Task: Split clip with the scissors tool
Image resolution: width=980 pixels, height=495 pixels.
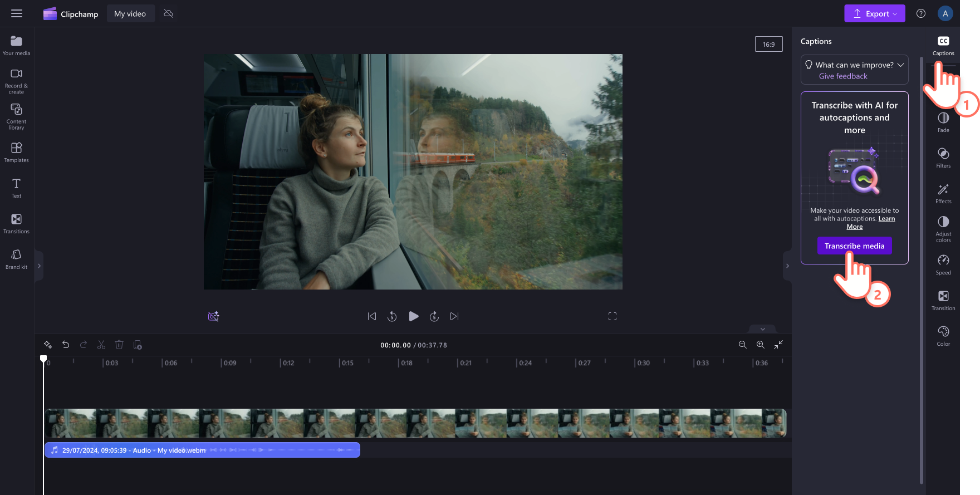Action: coord(101,345)
